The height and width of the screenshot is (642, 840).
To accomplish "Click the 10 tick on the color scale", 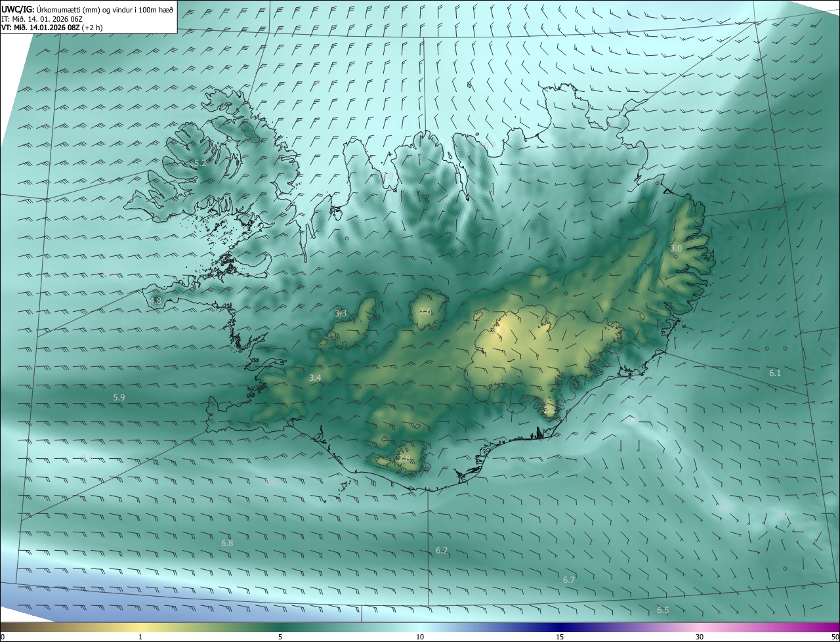I will coord(420,637).
